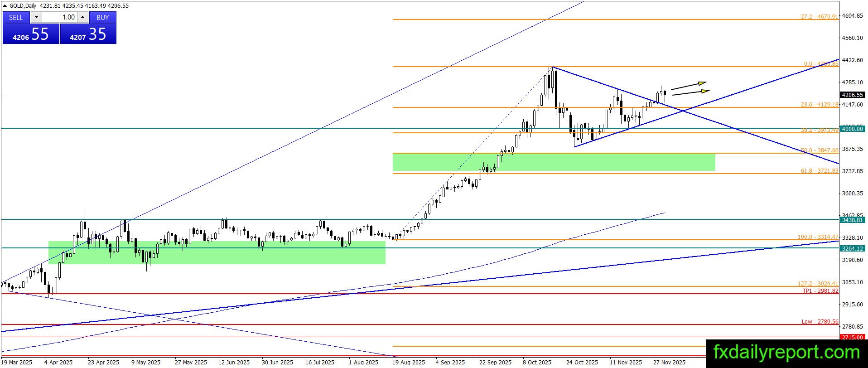Viewport: 868px width, 368px height.
Task: Select the upper yellow arrow on chart
Action: pyautogui.click(x=688, y=85)
